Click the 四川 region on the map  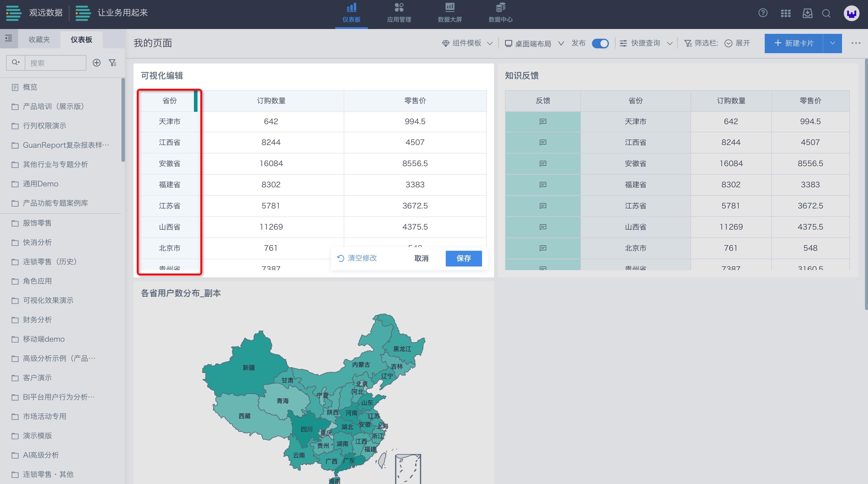pos(306,429)
